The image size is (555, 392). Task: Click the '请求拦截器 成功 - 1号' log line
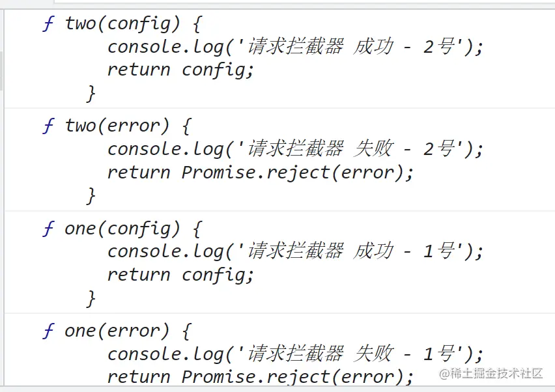coord(295,251)
